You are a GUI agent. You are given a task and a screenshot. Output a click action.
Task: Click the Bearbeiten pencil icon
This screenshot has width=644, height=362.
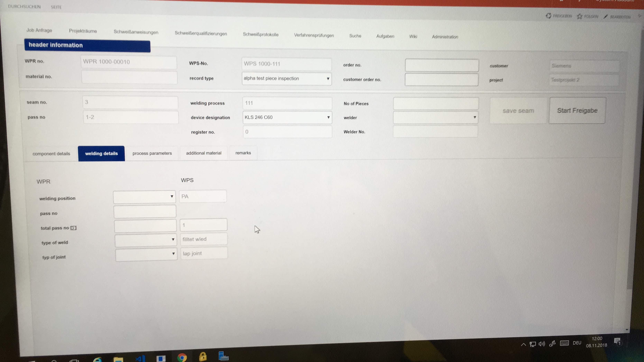pyautogui.click(x=605, y=17)
